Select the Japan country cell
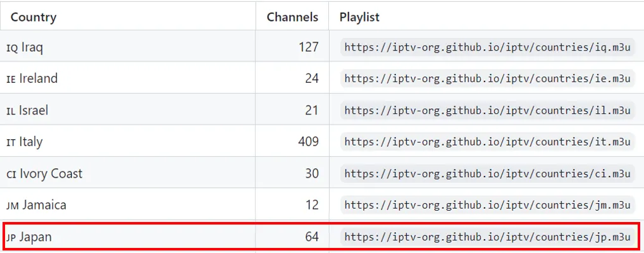The width and height of the screenshot is (644, 253). [129, 237]
